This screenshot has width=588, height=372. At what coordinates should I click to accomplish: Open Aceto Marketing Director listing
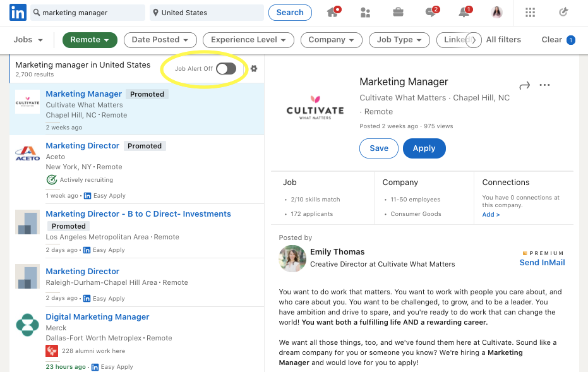[83, 145]
